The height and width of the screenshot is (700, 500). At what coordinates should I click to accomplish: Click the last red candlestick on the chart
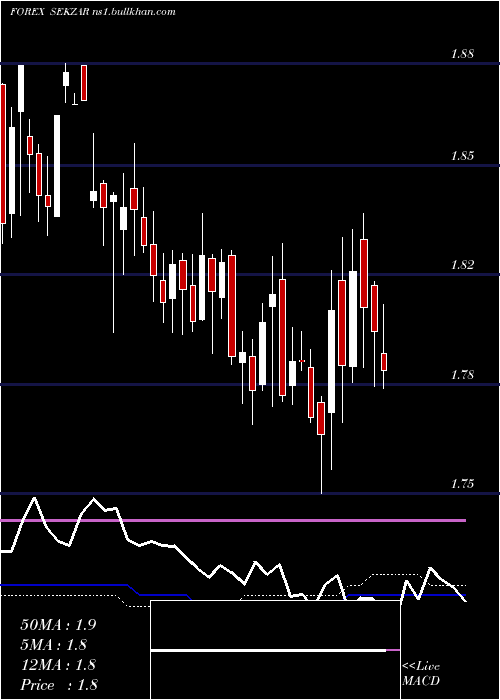point(383,362)
